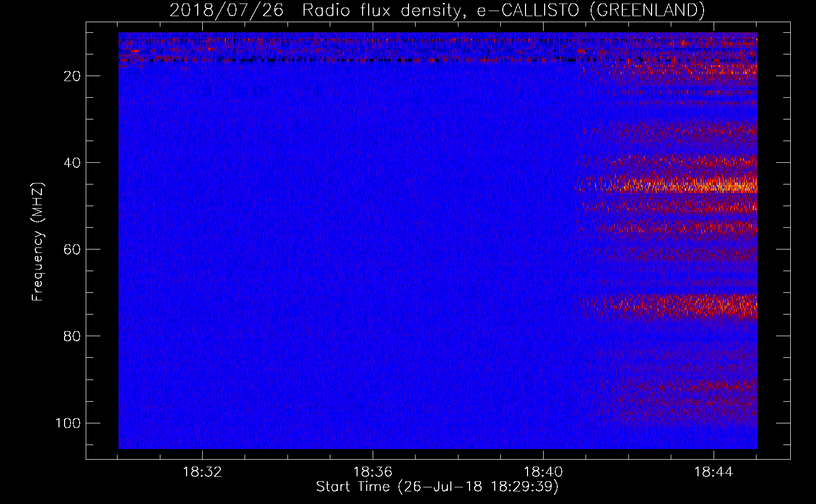Click the 80 frequency tick label
The width and height of the screenshot is (816, 504).
(72, 336)
